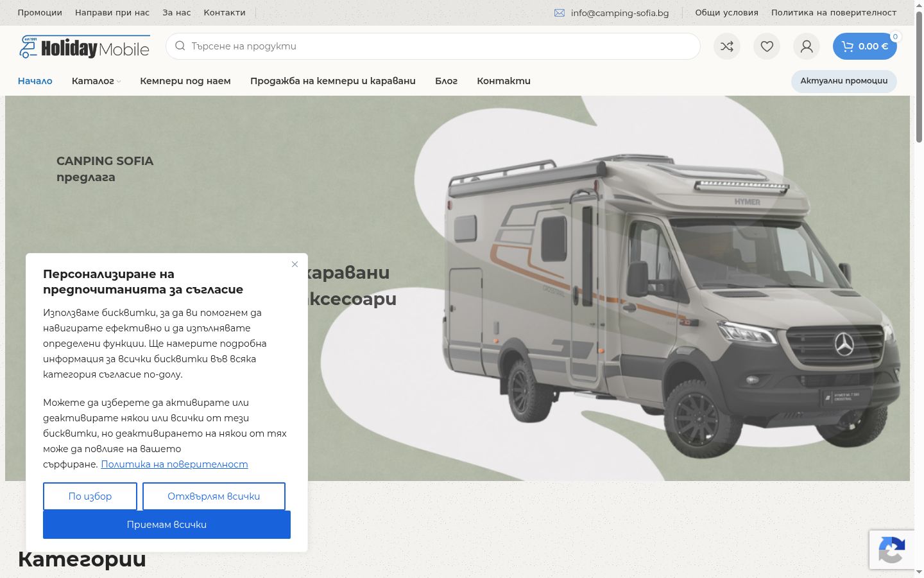Viewport: 924px width, 578px height.
Task: Click the reCAPTCHA badge
Action: tap(892, 550)
